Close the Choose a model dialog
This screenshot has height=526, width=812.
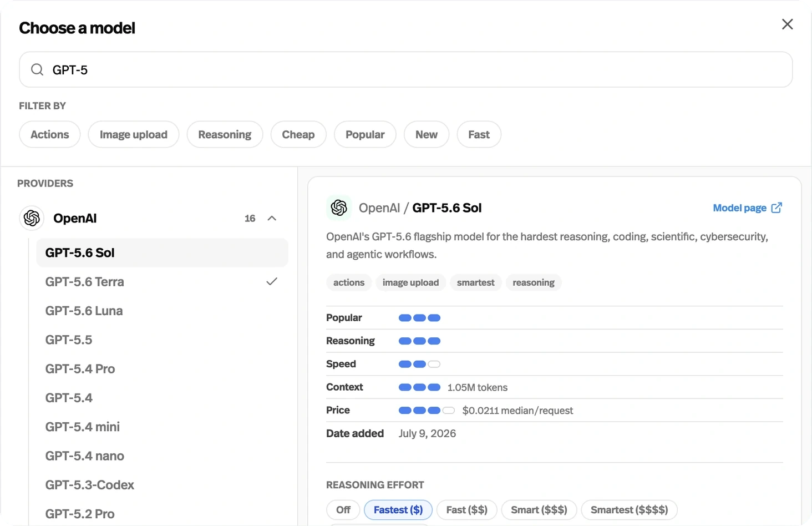787,24
